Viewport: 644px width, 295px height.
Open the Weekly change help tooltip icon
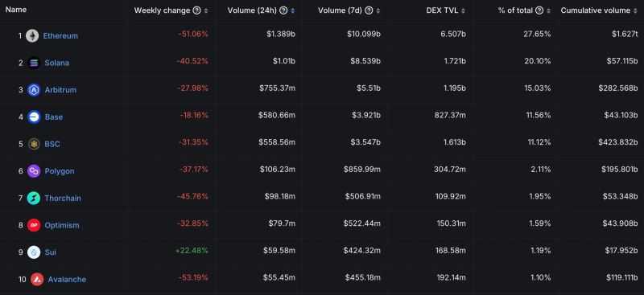click(x=196, y=10)
